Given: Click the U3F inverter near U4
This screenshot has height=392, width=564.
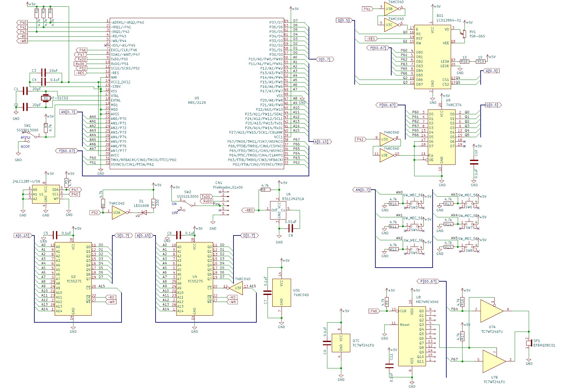Looking at the screenshot, I should (237, 288).
